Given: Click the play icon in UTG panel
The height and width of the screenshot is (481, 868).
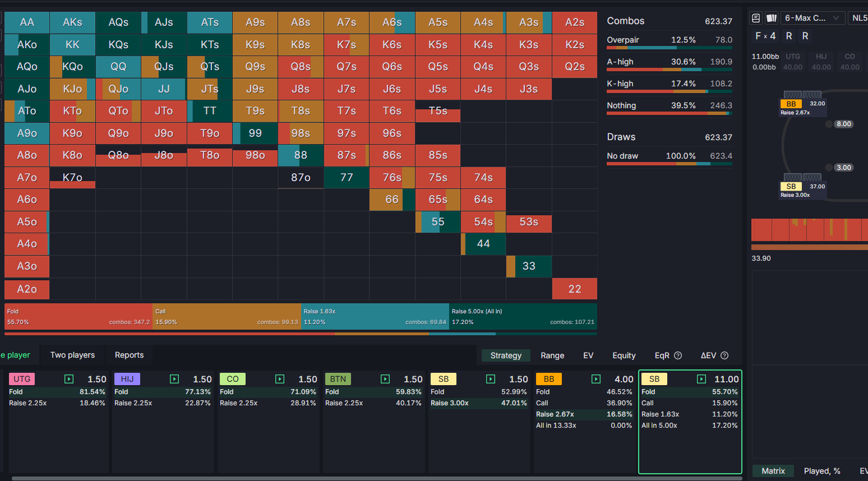Looking at the screenshot, I should click(69, 379).
